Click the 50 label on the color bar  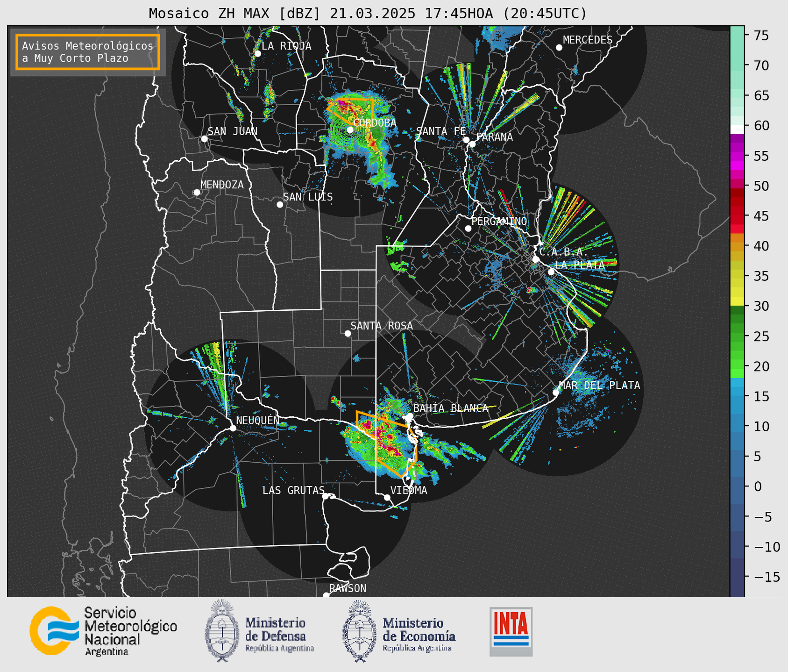(x=761, y=186)
